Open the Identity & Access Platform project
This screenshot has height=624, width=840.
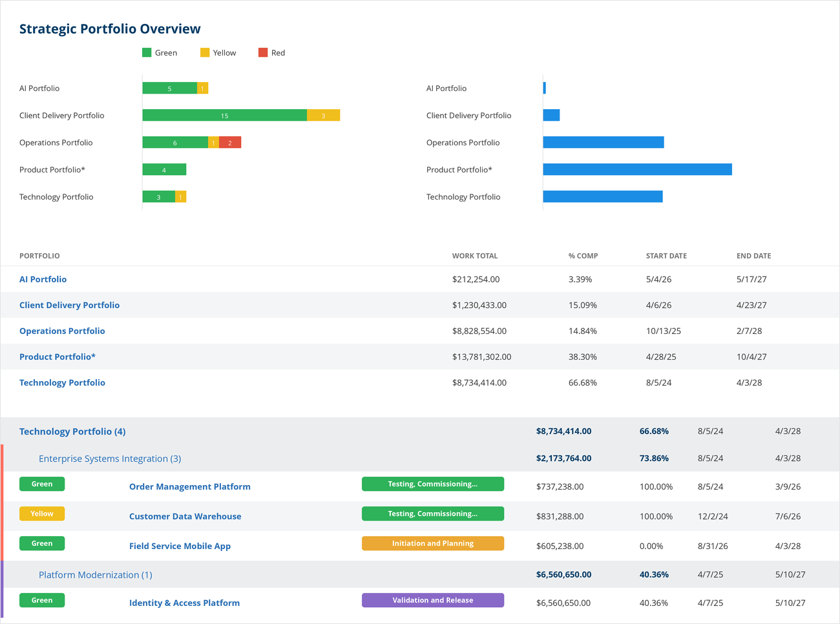[x=184, y=603]
